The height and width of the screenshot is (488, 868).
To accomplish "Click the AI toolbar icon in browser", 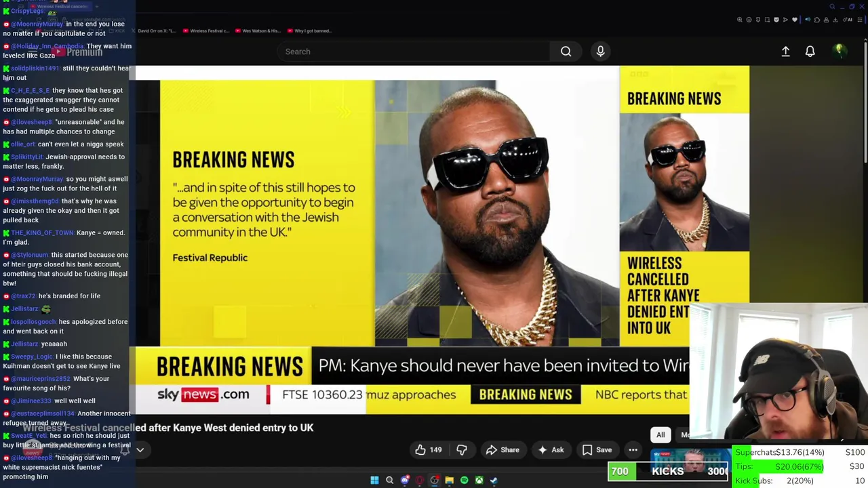I will pyautogui.click(x=847, y=20).
